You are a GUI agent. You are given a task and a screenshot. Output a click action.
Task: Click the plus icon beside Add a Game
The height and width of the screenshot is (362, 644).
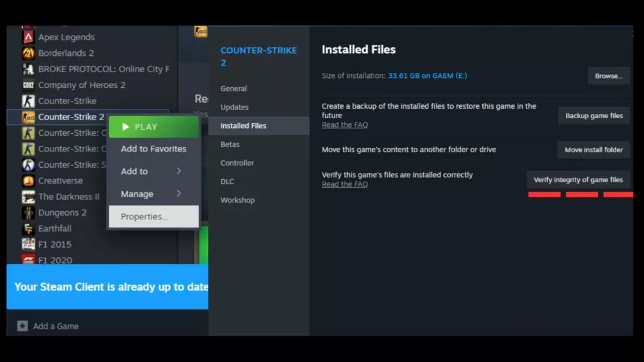pyautogui.click(x=22, y=326)
